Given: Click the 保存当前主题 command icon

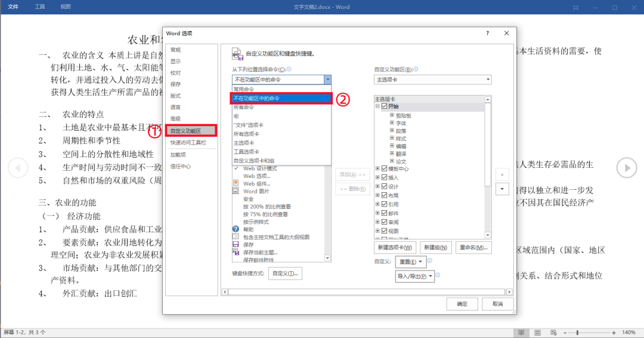Looking at the screenshot, I should click(x=236, y=252).
